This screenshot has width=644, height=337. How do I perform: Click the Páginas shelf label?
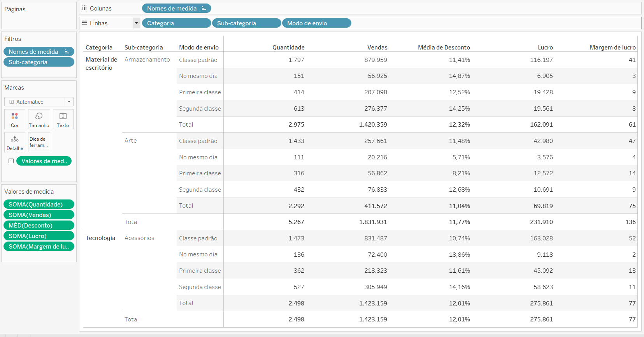pyautogui.click(x=15, y=9)
